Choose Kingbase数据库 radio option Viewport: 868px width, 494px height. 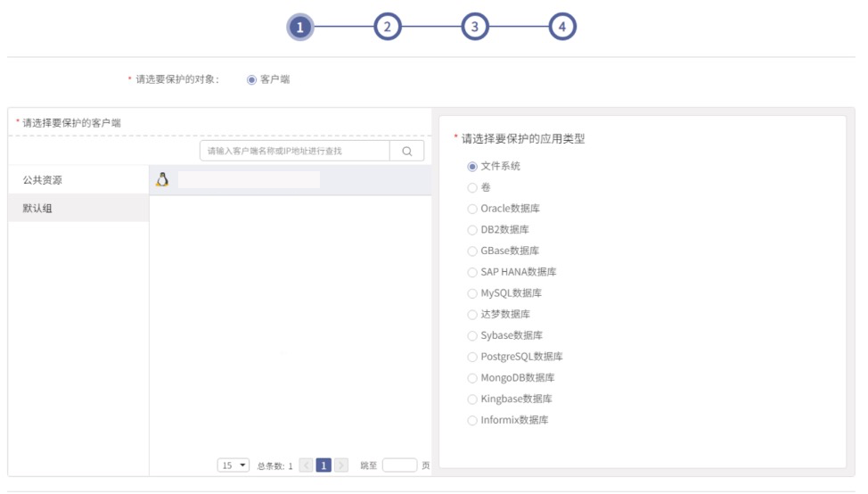472,399
